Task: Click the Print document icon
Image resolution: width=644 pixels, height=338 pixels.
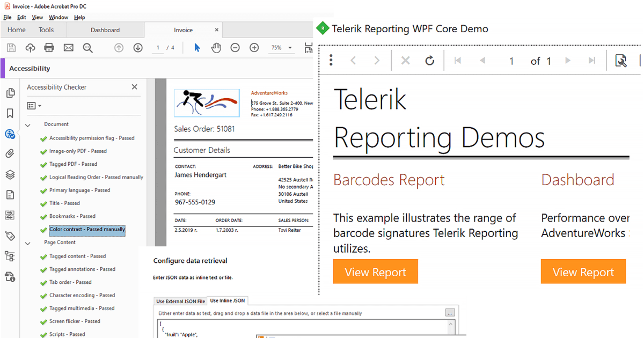Action: (x=48, y=48)
